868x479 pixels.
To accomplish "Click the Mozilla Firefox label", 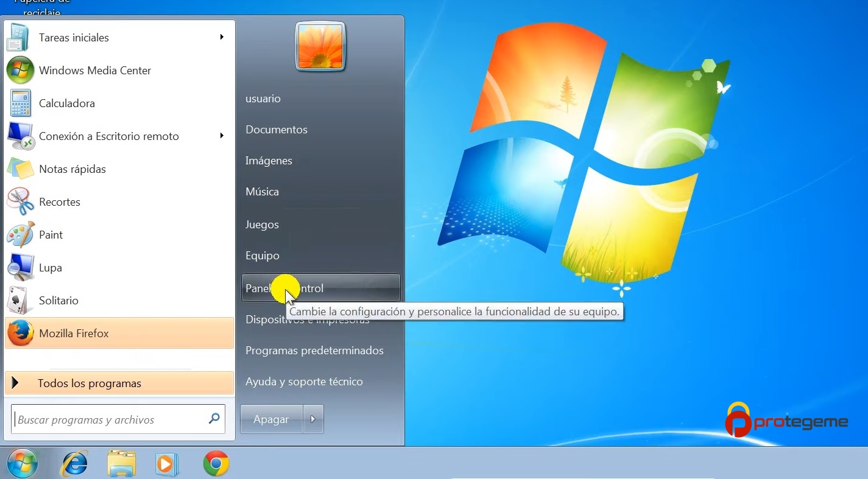I will pyautogui.click(x=74, y=334).
